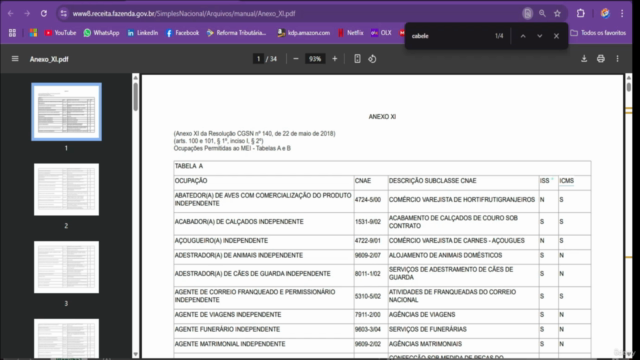Open the YouTube bookmark

click(x=60, y=33)
